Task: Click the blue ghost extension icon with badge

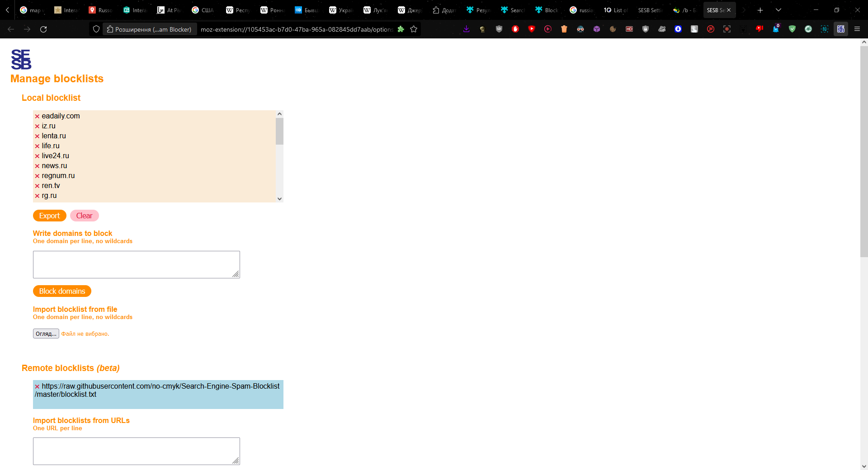Action: pos(776,29)
